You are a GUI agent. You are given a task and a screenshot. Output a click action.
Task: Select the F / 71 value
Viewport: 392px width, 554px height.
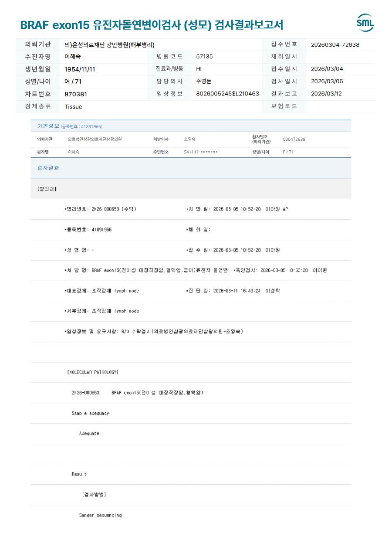point(288,152)
